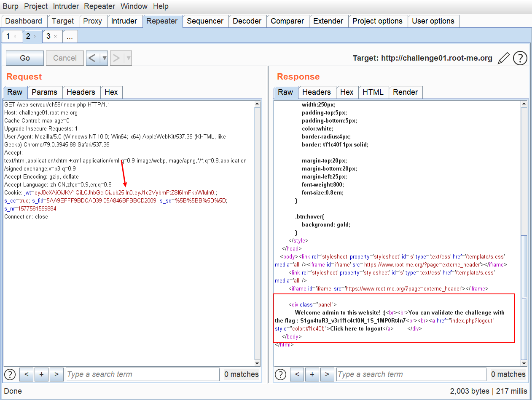Go to previous match in request search
Viewport: 532px width, 400px height.
click(26, 374)
